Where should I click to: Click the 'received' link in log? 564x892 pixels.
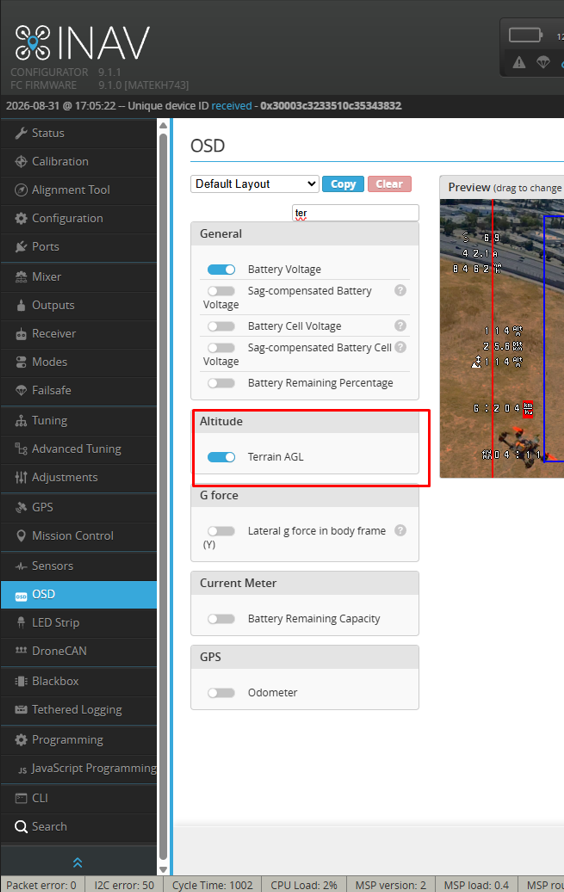pos(232,106)
